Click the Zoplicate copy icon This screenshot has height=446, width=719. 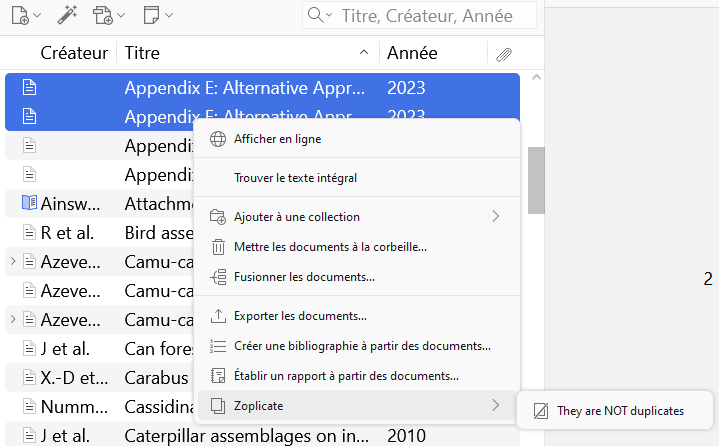[x=218, y=406]
